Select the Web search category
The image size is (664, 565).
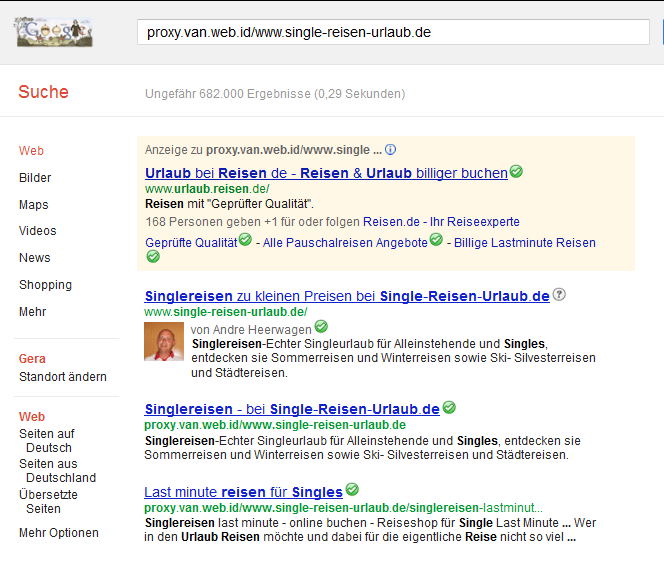[31, 151]
